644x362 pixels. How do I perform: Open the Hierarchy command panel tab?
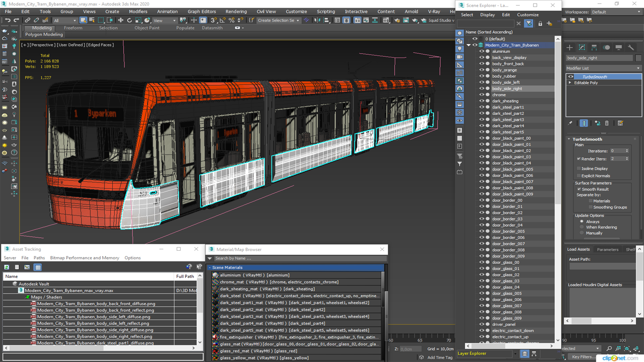click(x=594, y=48)
